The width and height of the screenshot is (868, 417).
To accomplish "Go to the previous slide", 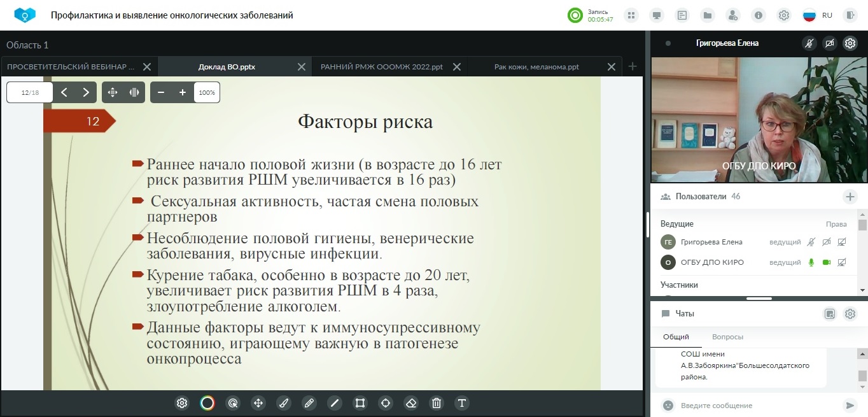I will pos(64,92).
